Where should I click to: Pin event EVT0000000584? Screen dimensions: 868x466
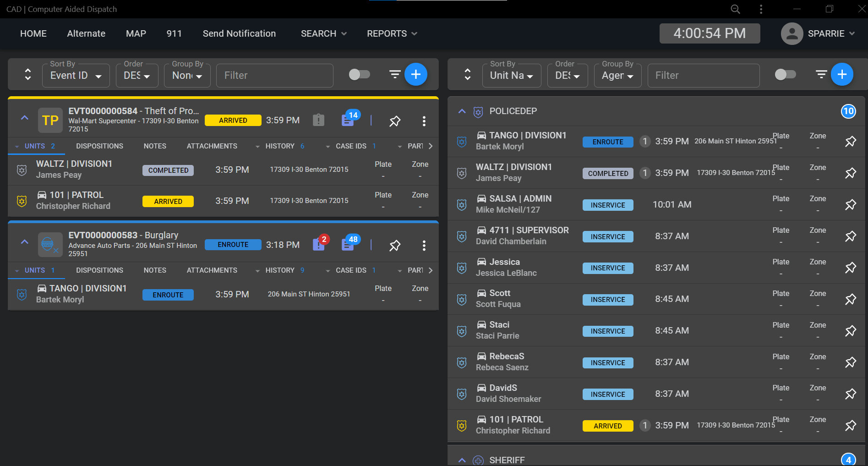click(394, 121)
